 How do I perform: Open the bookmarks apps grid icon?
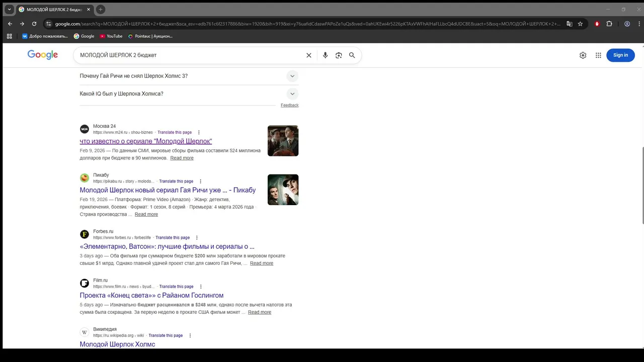[x=9, y=36]
